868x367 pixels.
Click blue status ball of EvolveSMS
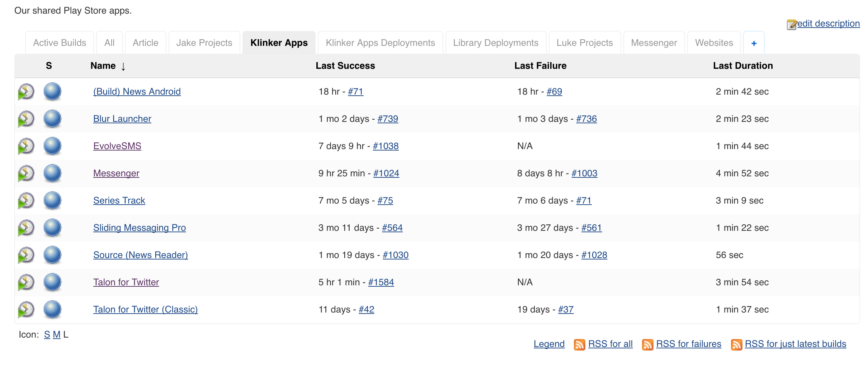(x=52, y=146)
